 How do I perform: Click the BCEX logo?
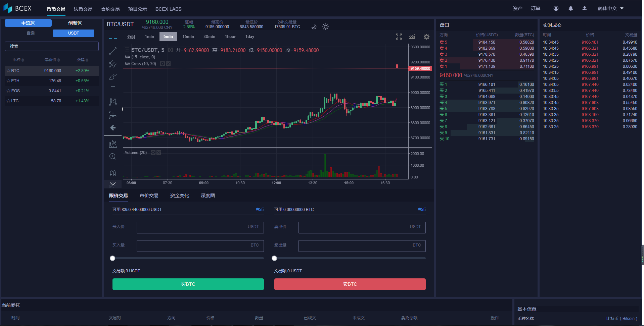tap(17, 8)
